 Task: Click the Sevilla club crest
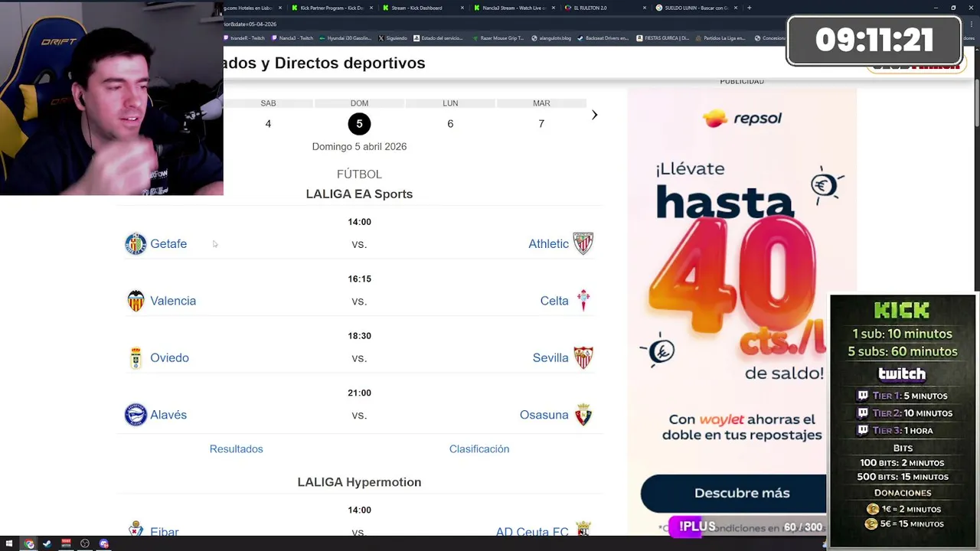pyautogui.click(x=583, y=357)
